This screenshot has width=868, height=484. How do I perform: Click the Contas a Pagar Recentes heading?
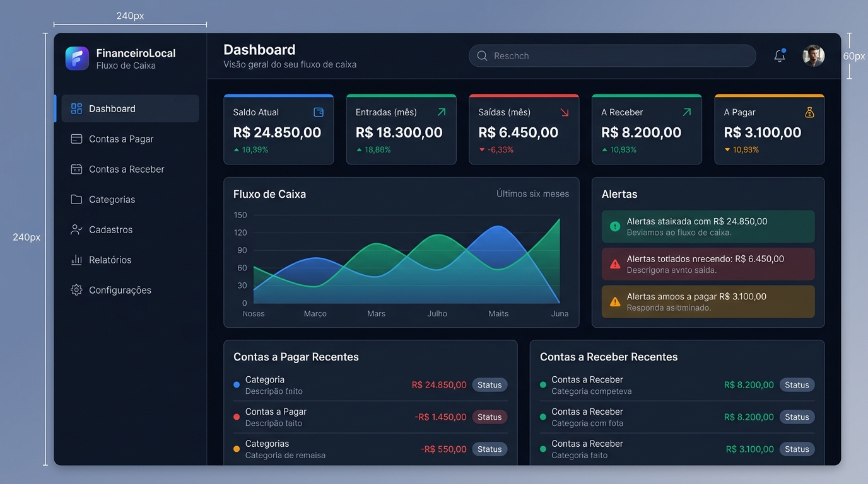pos(296,357)
